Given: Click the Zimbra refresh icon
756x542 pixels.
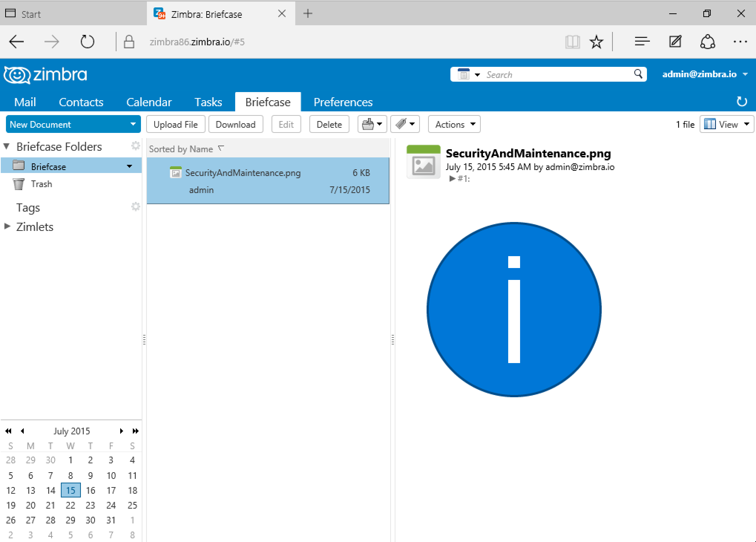Looking at the screenshot, I should pos(741,101).
